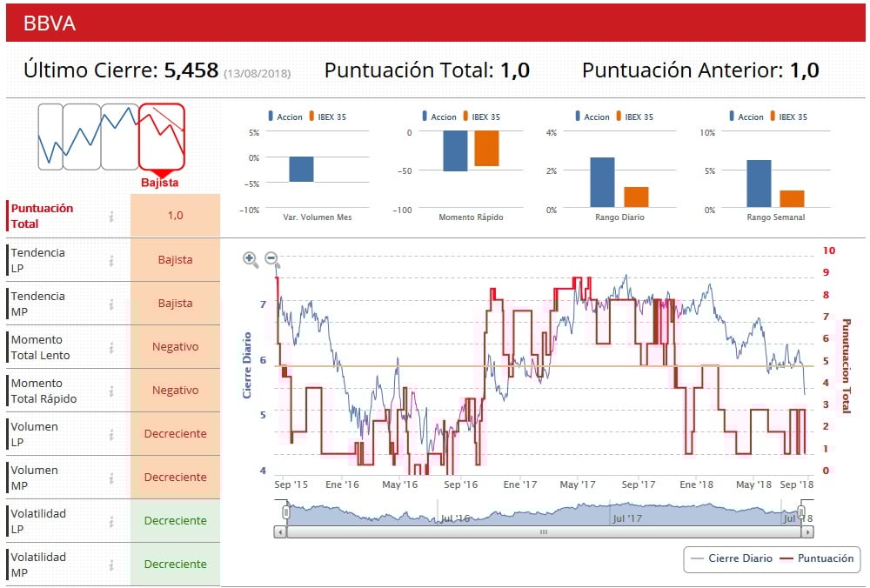Select the third trend phase box

coord(120,137)
